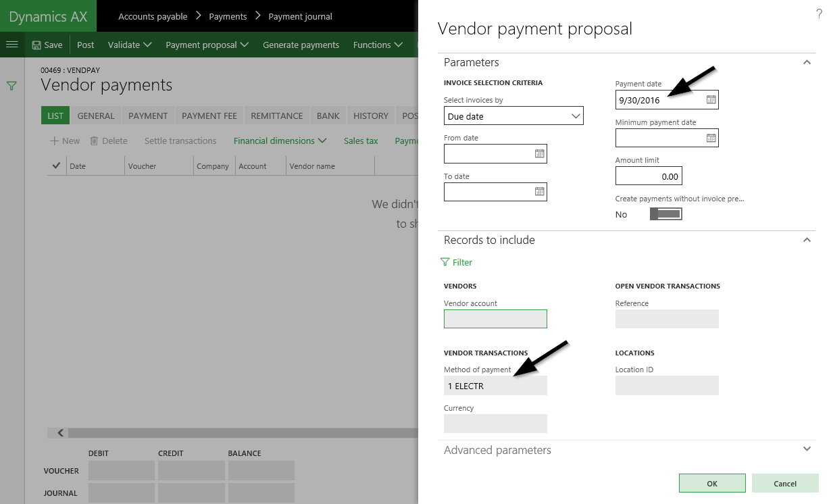Click the Cancel button
Viewport: 829px width, 504px height.
click(785, 483)
